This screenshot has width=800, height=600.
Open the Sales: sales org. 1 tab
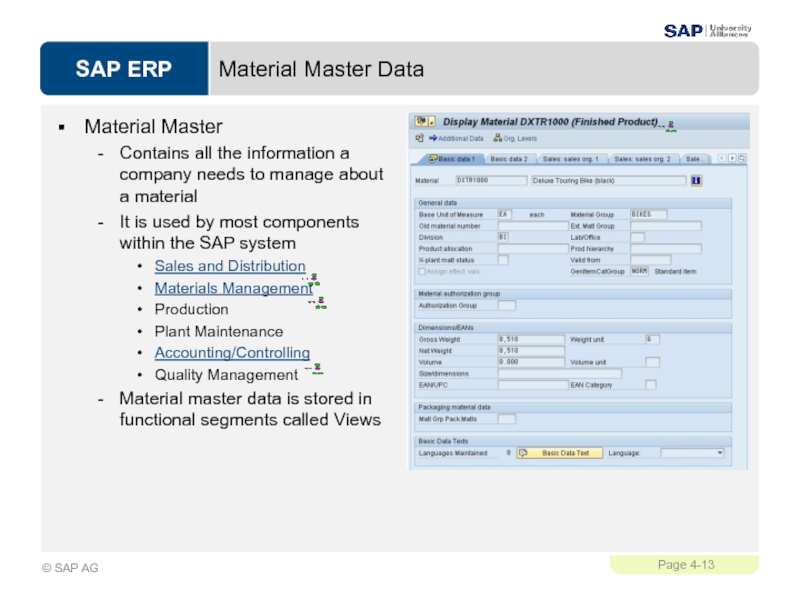tap(570, 159)
